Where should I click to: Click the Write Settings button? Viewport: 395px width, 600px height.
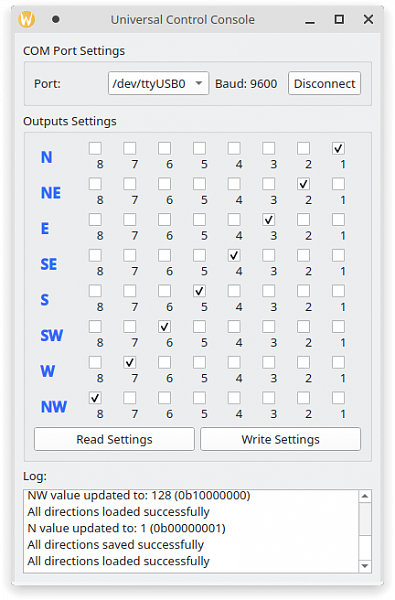[x=280, y=439]
